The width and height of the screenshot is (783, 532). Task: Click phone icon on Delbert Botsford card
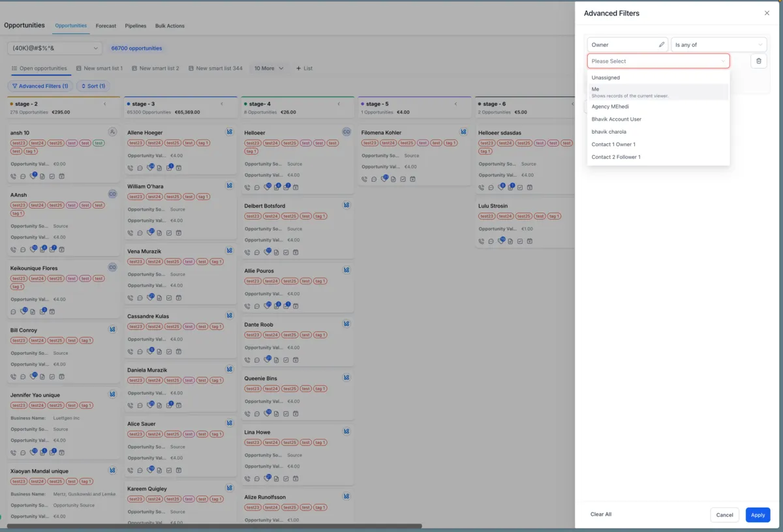pos(247,252)
